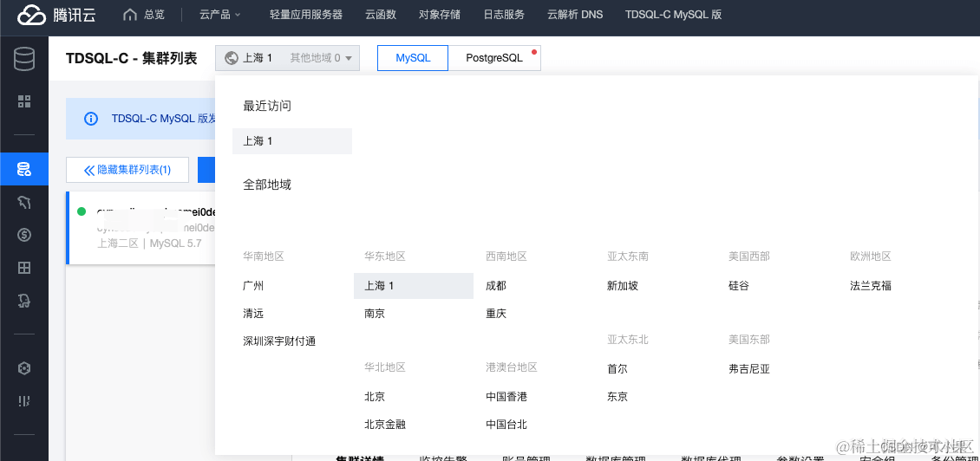Open the grid overview sidebar icon
This screenshot has height=461, width=980.
tap(24, 102)
